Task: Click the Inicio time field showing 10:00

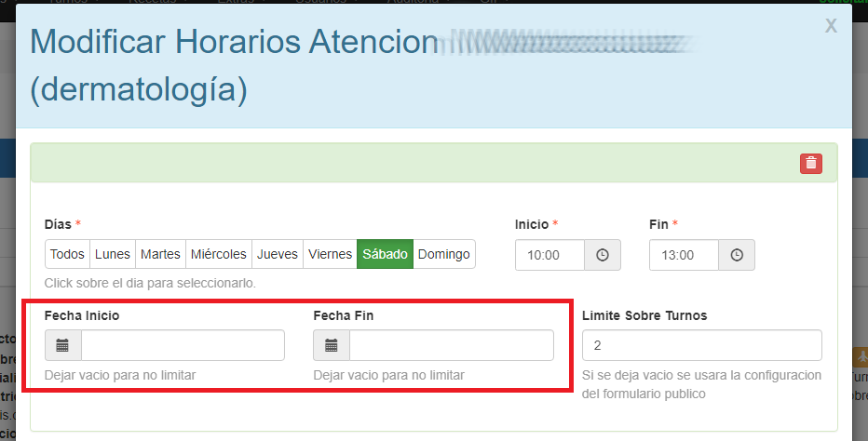Action: click(x=549, y=255)
